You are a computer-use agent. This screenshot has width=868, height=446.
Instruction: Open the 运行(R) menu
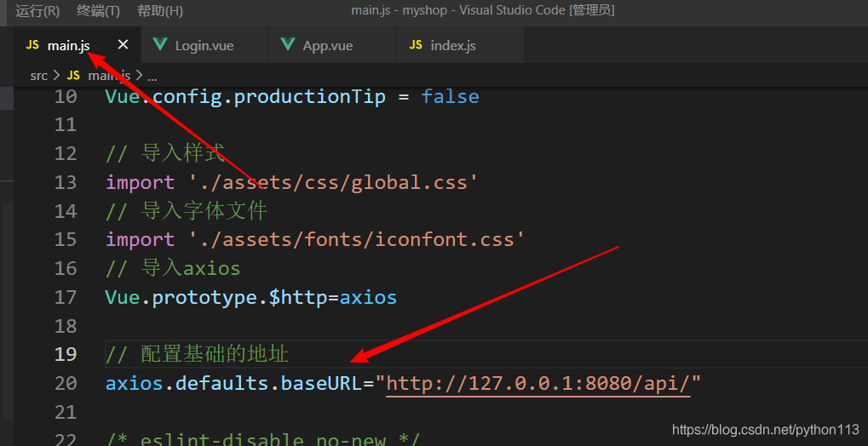(37, 10)
